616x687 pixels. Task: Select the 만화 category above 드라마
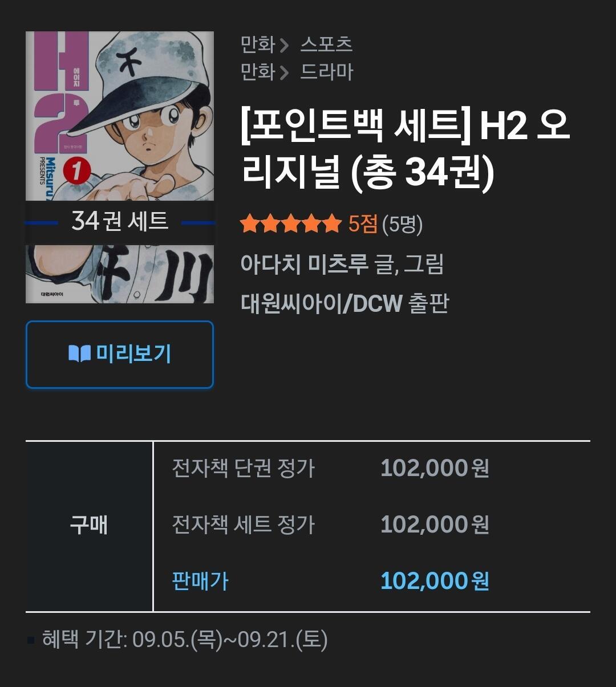click(258, 72)
